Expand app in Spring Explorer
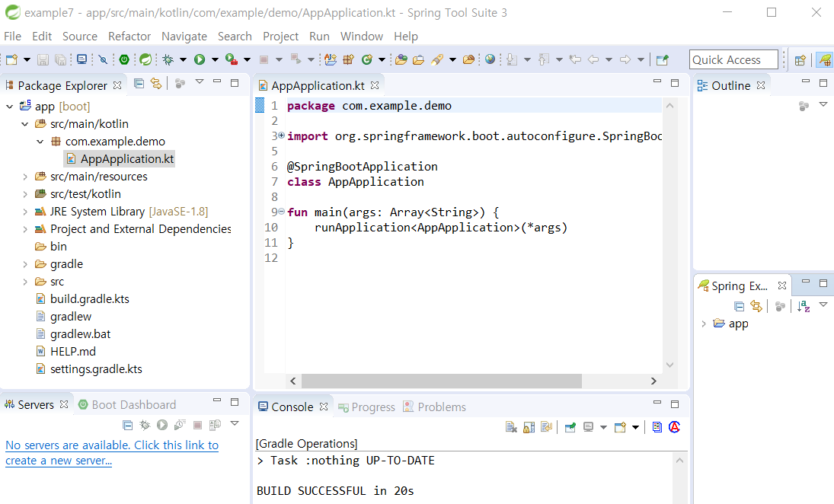Viewport: 834px width, 504px height. pyautogui.click(x=704, y=324)
